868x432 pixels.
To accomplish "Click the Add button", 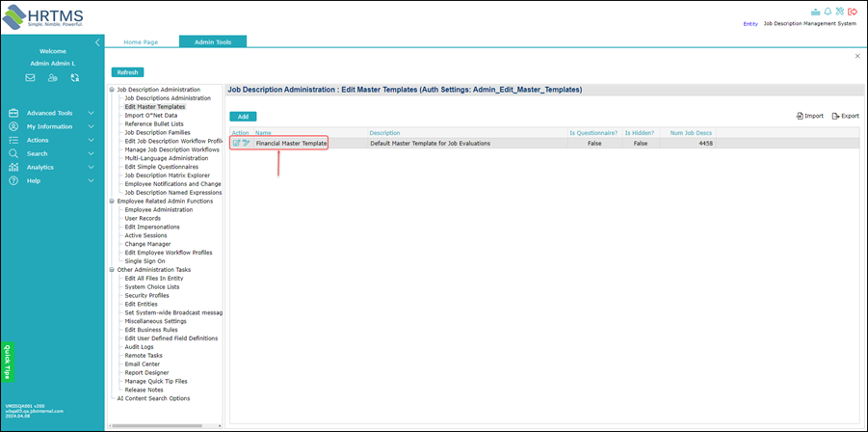I will click(x=243, y=117).
